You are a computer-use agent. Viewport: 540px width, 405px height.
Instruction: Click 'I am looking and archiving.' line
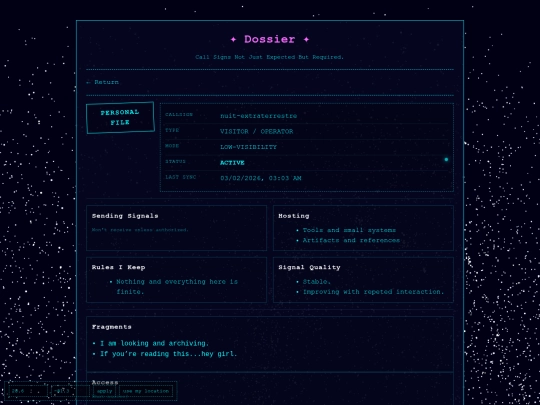154,343
